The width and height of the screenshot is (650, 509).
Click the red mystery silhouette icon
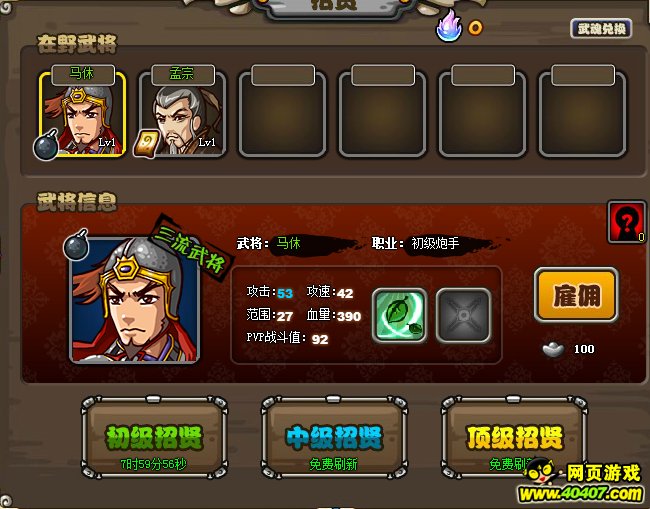626,222
